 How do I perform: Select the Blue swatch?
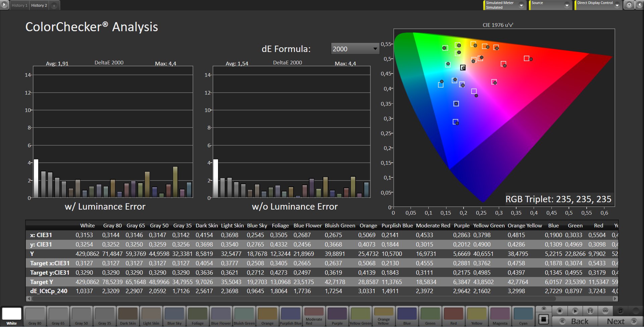407,316
